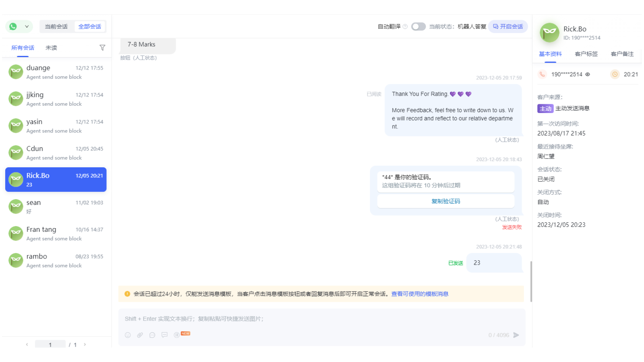Viewport: 644px width, 362px height.
Task: Click the previous page chevron in pagination
Action: [x=27, y=345]
